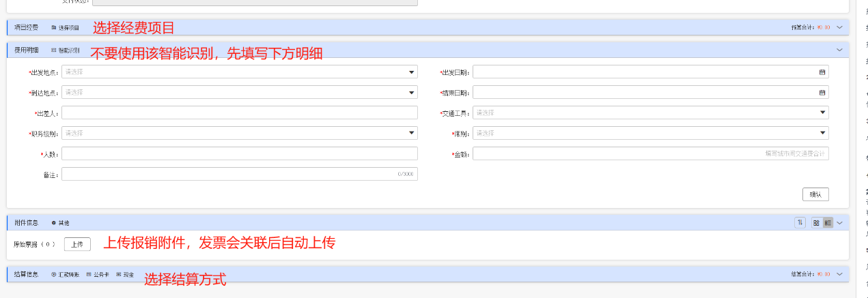Image resolution: width=868 pixels, height=298 pixels.
Task: Click the 其他 attachment type icon
Action: point(54,223)
